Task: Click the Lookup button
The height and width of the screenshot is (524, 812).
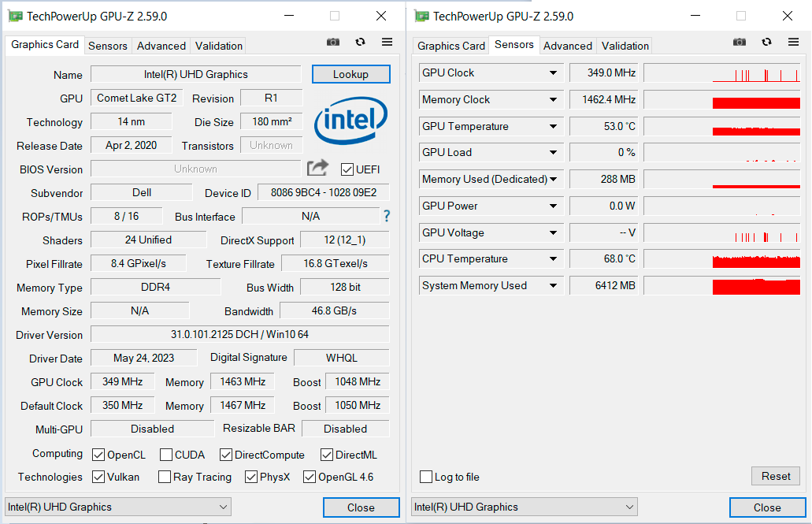Action: click(350, 74)
